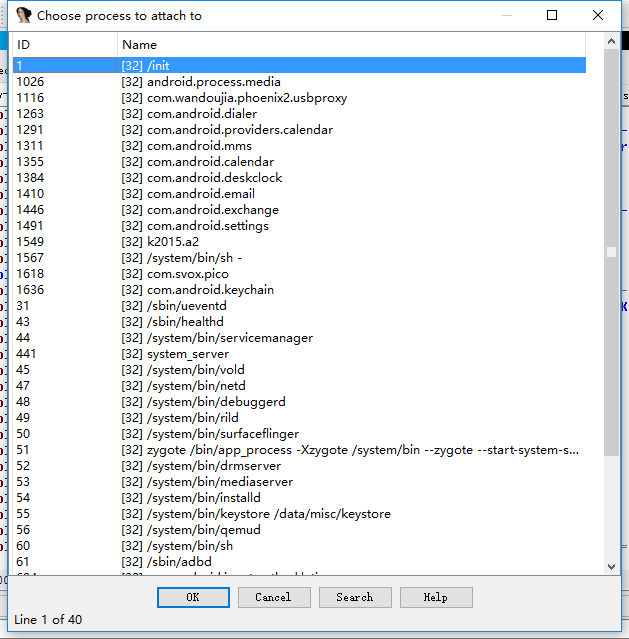Viewport: 629px width, 639px height.
Task: Select system_server process
Action: (x=300, y=354)
